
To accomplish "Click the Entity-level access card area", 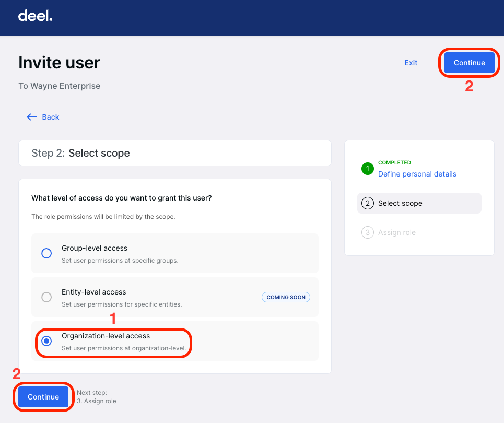I will point(175,297).
